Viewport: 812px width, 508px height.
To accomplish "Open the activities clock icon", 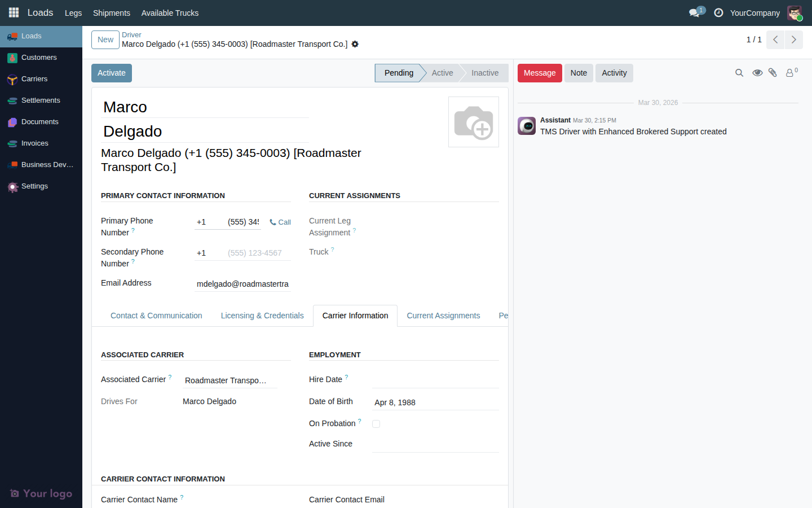I will pos(718,12).
